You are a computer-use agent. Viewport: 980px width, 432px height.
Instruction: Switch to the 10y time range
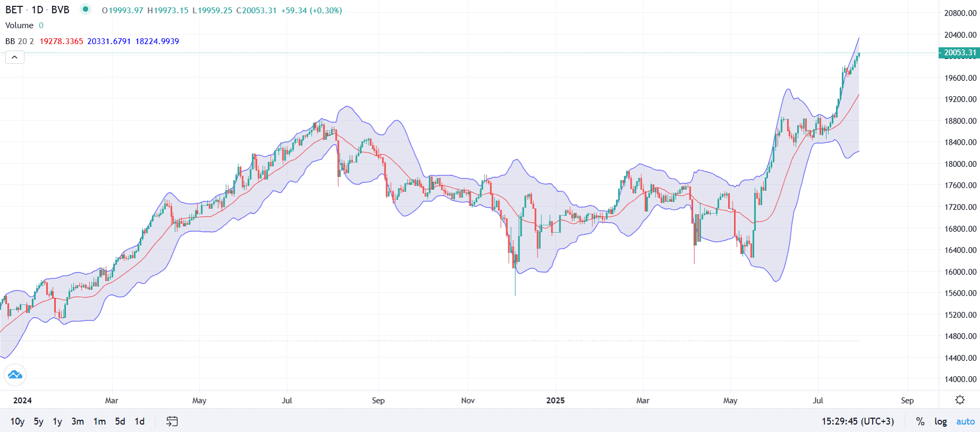coord(17,421)
